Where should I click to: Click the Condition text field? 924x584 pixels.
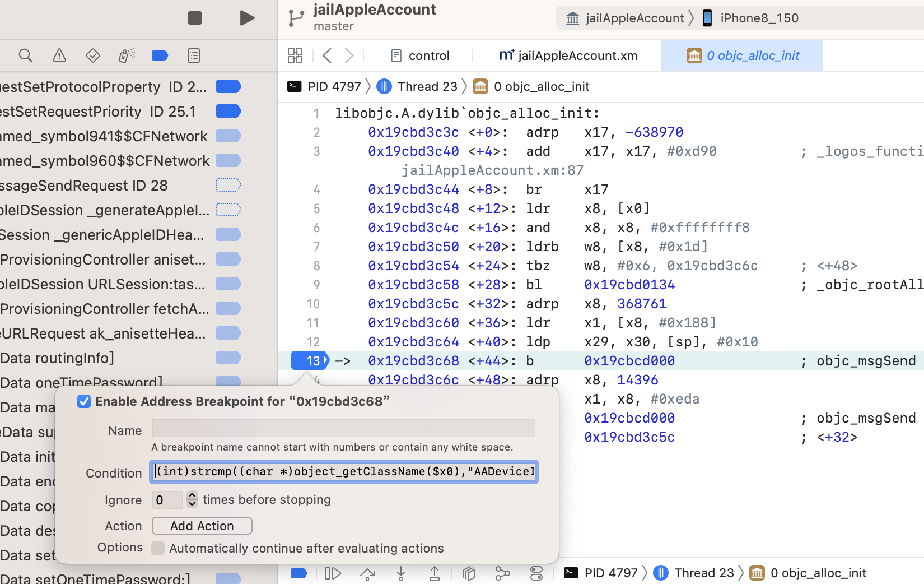[x=344, y=471]
